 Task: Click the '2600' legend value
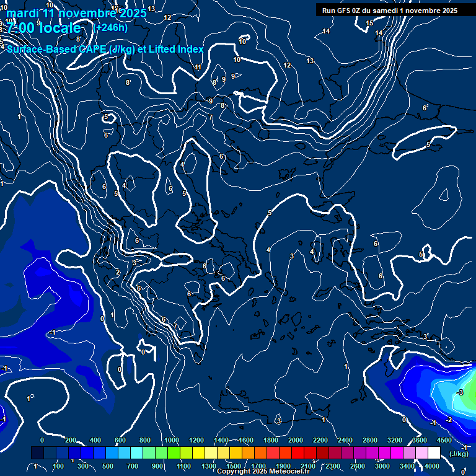click(x=357, y=466)
